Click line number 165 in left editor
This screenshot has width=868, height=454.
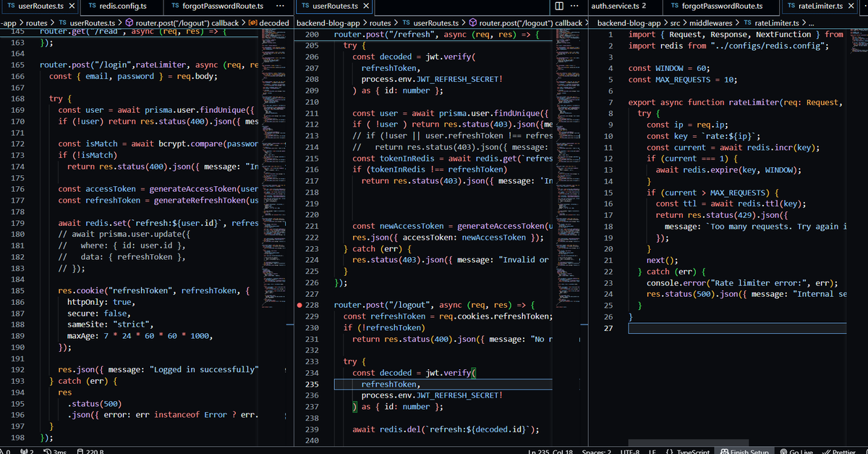click(x=18, y=65)
